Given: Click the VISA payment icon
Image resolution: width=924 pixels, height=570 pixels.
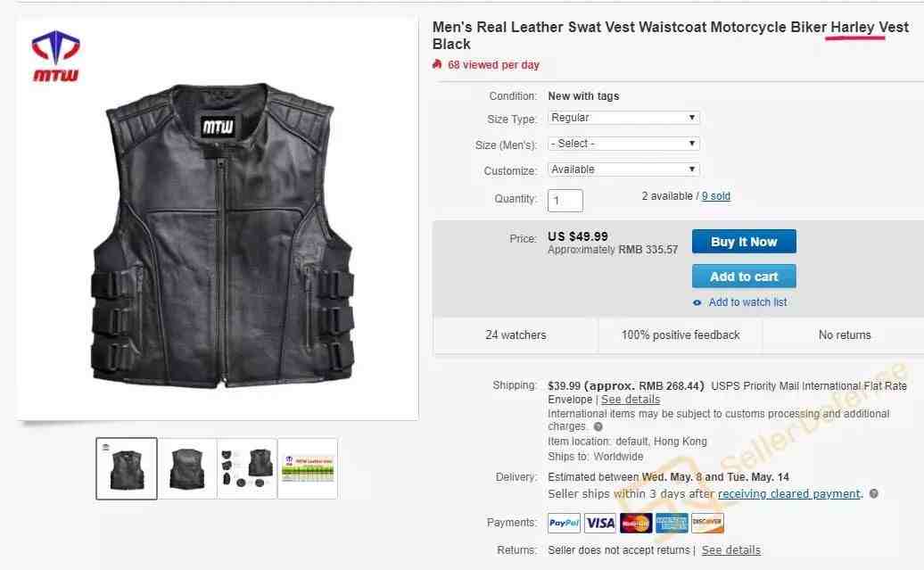Looking at the screenshot, I should [x=600, y=522].
